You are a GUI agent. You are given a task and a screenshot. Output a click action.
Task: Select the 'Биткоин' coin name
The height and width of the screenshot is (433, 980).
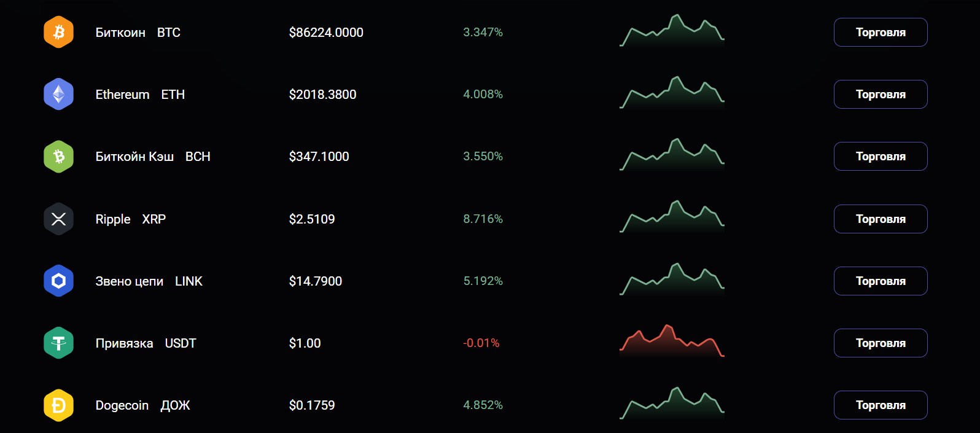point(120,33)
